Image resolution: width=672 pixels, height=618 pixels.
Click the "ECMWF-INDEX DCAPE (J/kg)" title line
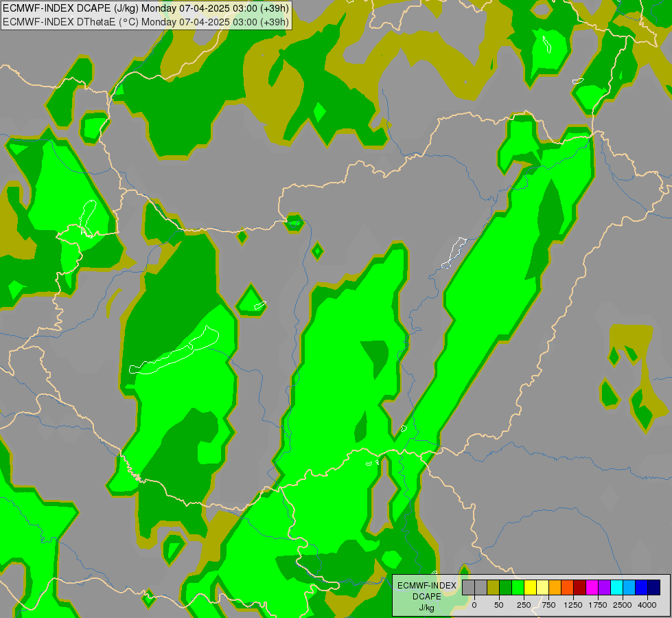(x=146, y=8)
